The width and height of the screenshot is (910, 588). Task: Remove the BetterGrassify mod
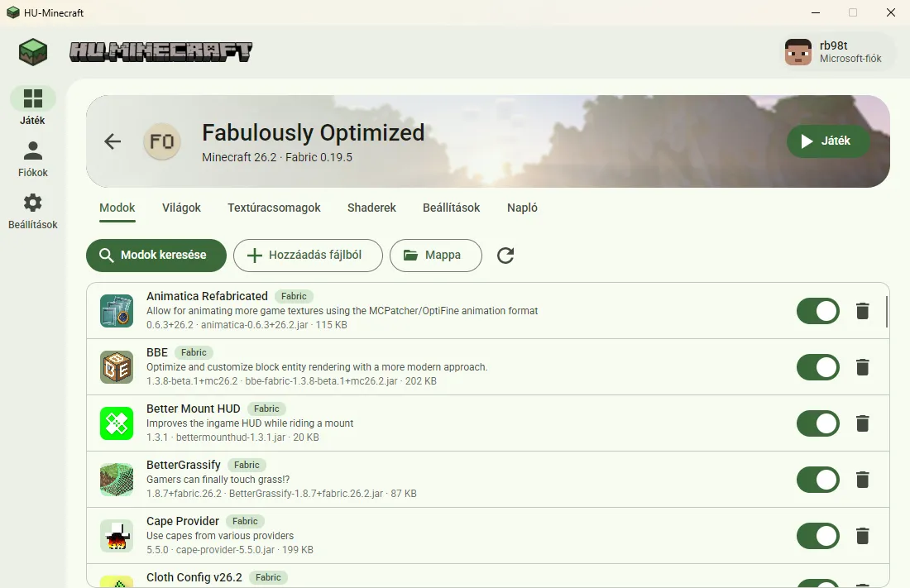[x=862, y=480]
